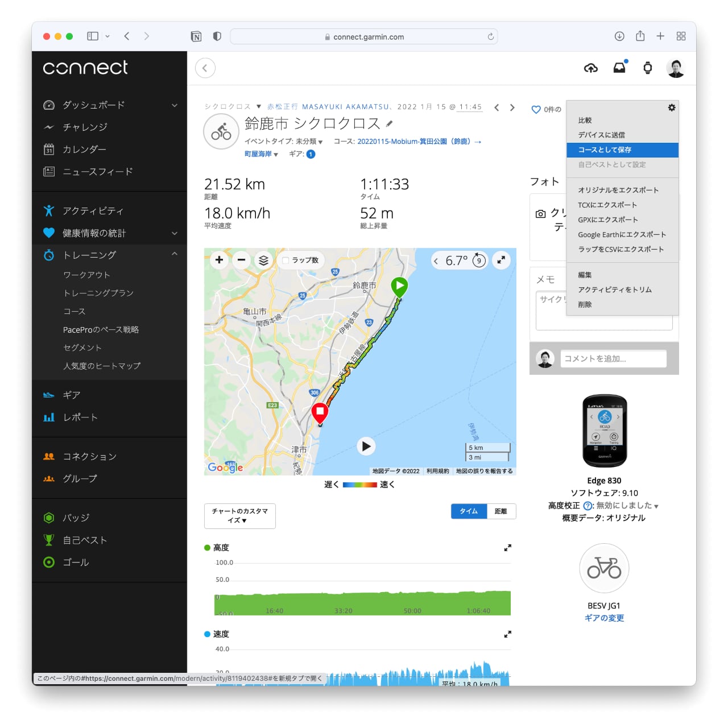
Task: Expand the map to fullscreen
Action: (501, 260)
